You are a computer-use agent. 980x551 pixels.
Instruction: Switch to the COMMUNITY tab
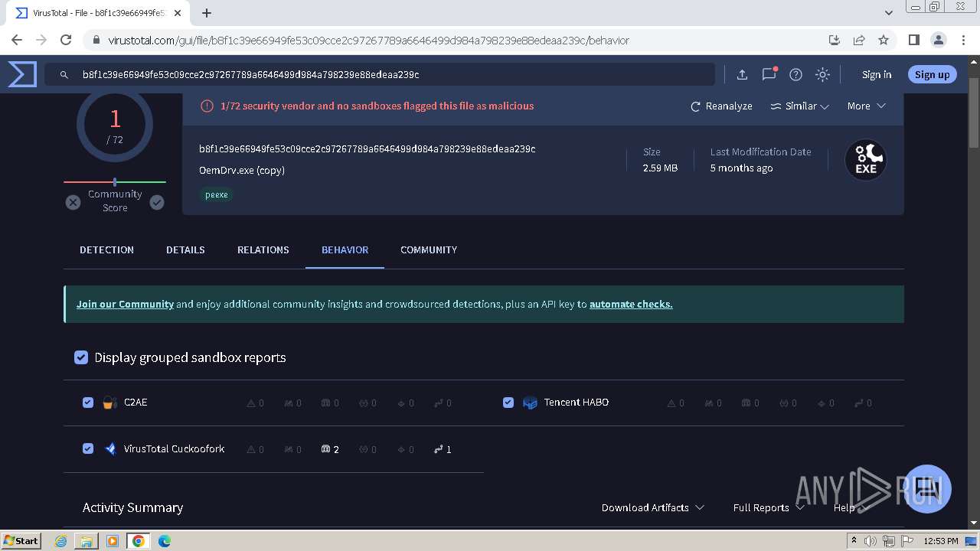[x=429, y=250]
